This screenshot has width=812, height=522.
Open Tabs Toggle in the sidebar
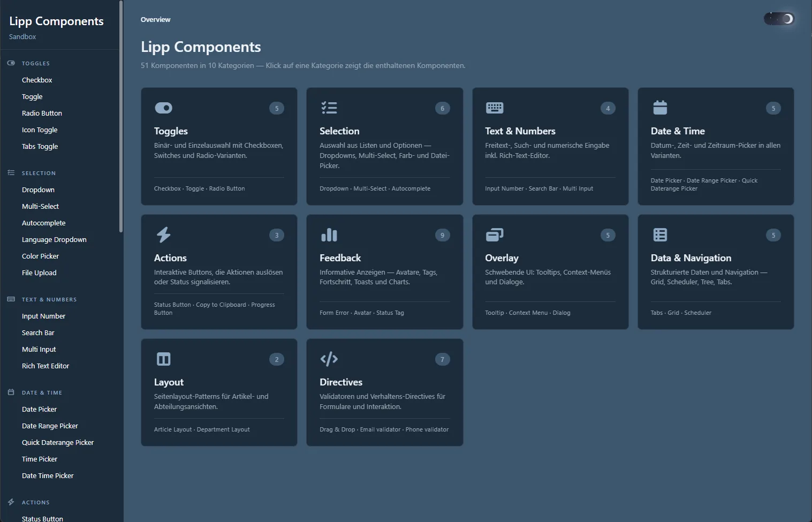(x=40, y=146)
